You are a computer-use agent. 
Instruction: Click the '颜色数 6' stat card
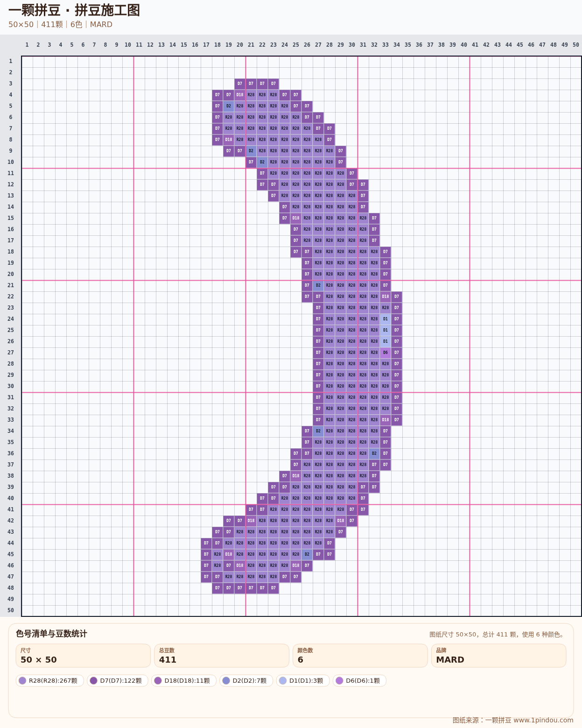(x=360, y=656)
